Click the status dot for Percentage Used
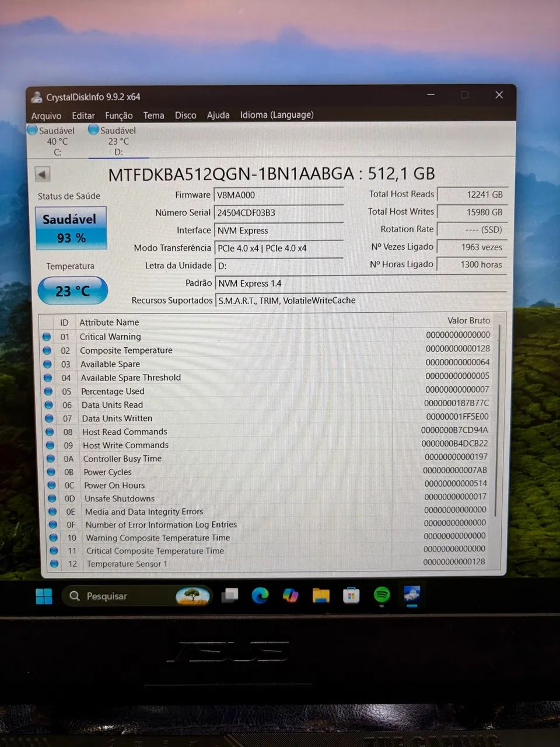This screenshot has height=747, width=560. [48, 392]
